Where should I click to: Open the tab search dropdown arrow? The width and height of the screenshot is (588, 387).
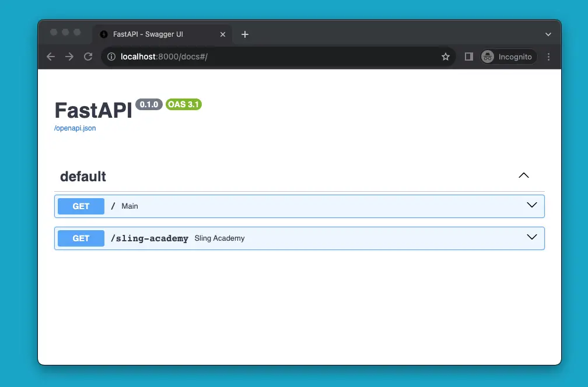pyautogui.click(x=548, y=34)
